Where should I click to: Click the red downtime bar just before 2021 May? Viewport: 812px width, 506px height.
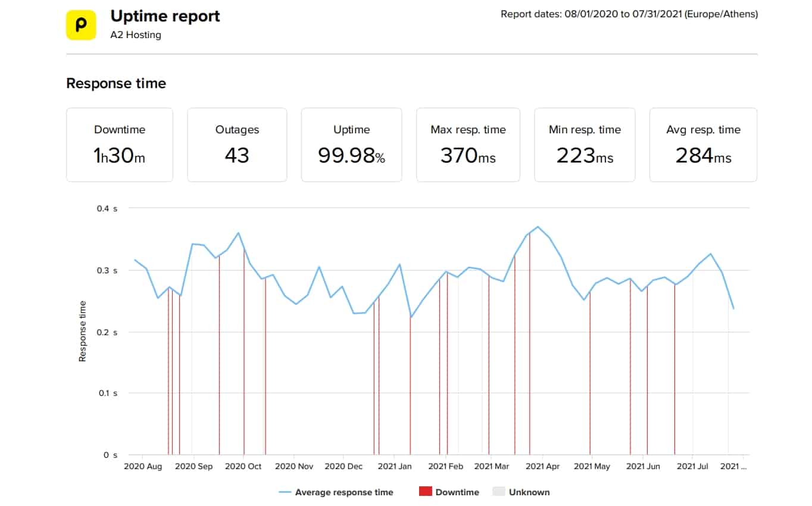(590, 373)
